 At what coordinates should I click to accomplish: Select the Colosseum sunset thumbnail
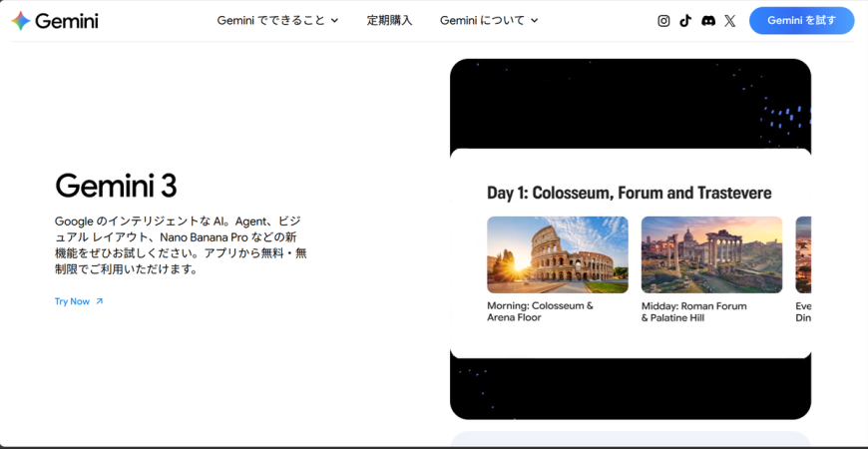(x=557, y=254)
